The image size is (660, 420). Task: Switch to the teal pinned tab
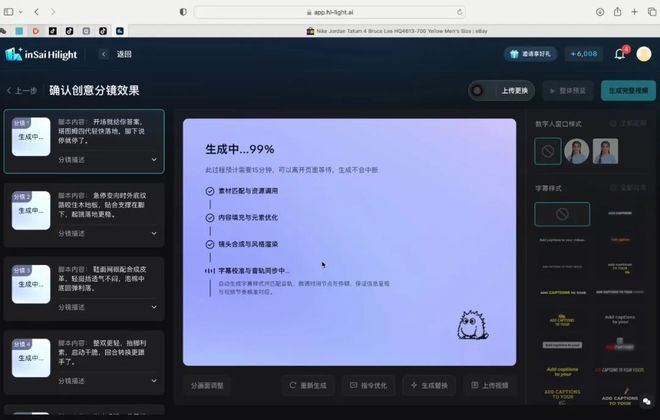click(x=19, y=31)
